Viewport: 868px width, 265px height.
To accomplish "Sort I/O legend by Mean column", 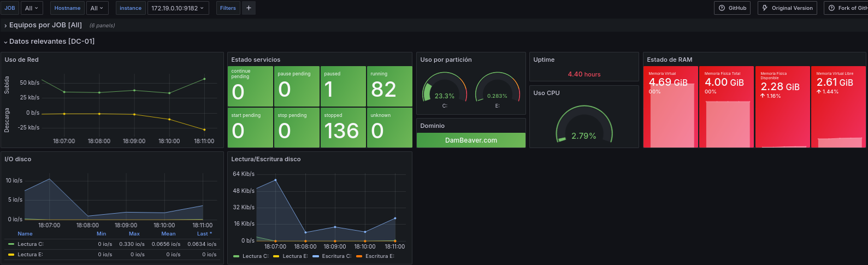I will click(168, 234).
